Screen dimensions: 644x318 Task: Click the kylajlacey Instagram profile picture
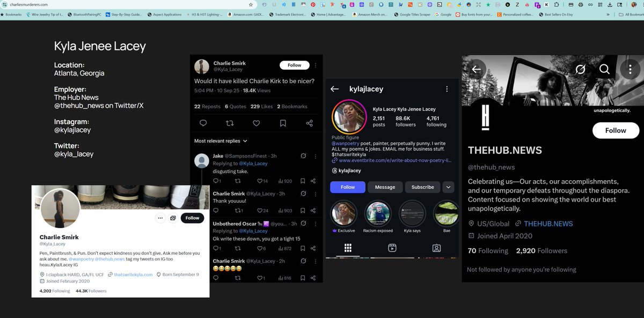point(349,117)
